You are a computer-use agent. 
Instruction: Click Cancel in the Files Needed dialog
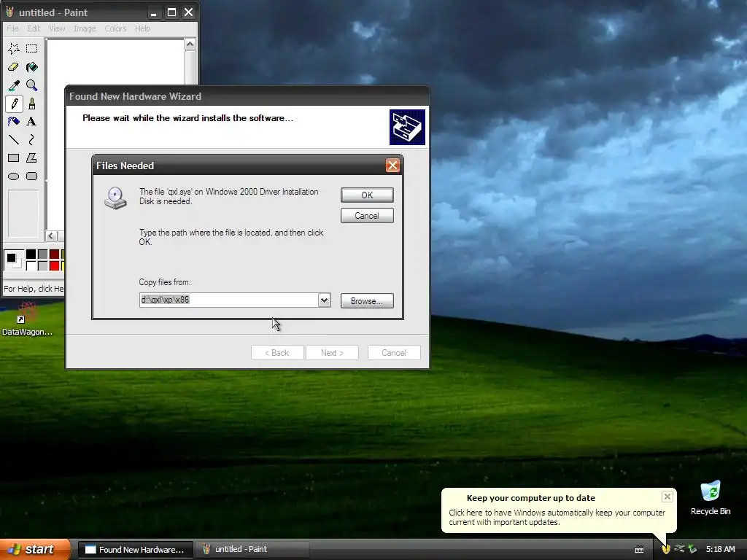(x=367, y=216)
